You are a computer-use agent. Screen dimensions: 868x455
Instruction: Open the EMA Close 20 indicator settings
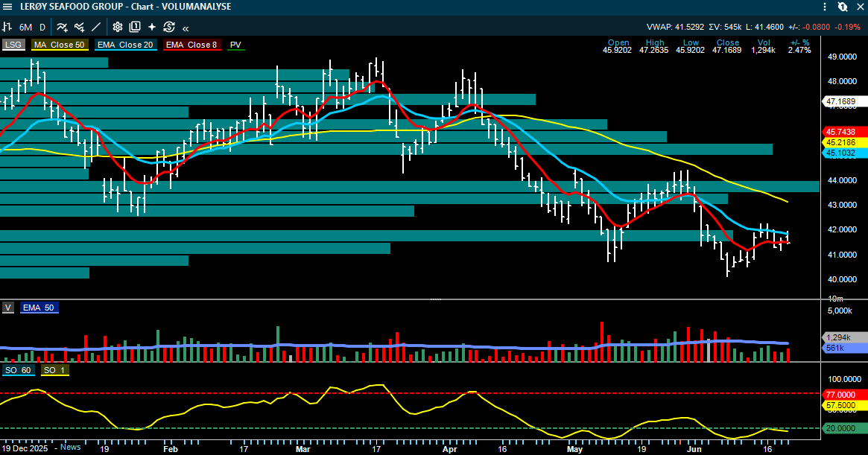pos(125,45)
